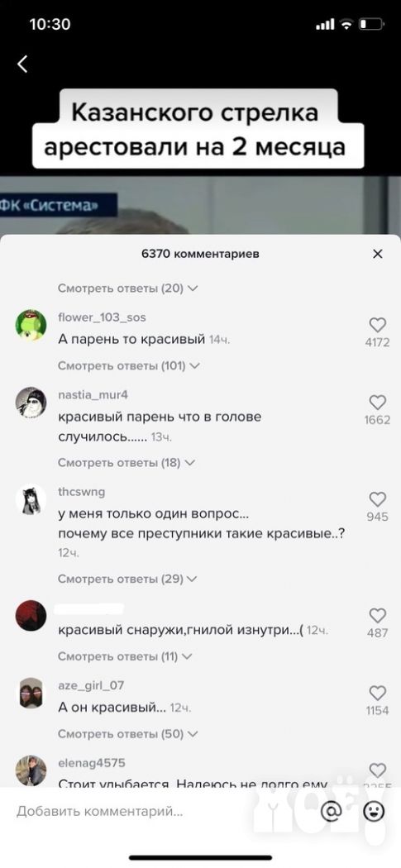Tap the heart beside aze_girl_07 comment
This screenshot has height=868, width=401.
point(378,693)
